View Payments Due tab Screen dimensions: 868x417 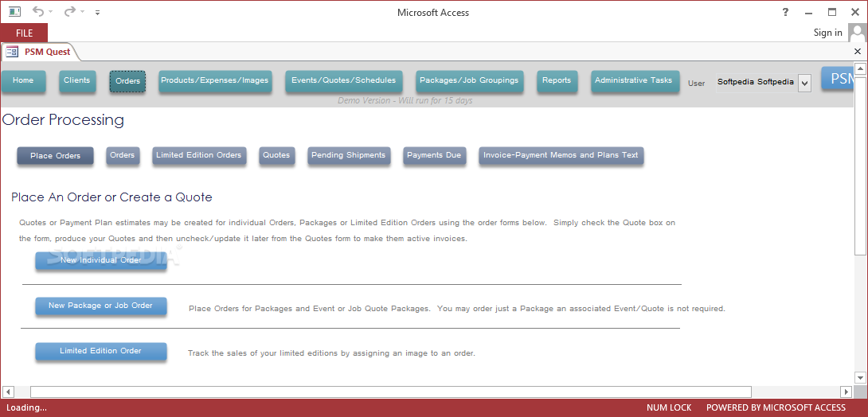pos(434,155)
